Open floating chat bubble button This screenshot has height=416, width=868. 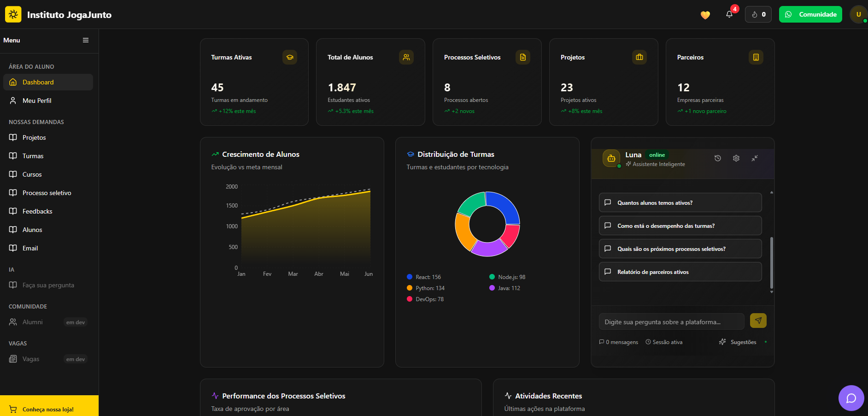click(x=851, y=398)
